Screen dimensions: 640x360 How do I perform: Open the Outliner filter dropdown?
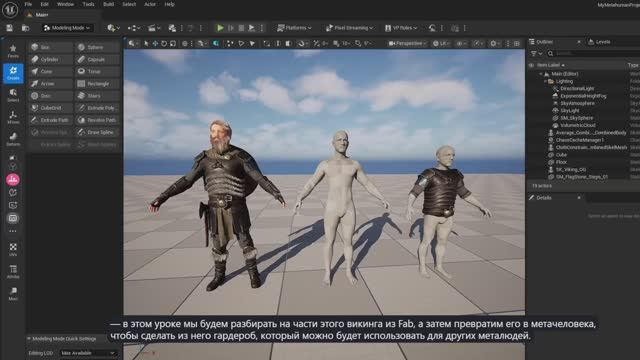click(536, 53)
